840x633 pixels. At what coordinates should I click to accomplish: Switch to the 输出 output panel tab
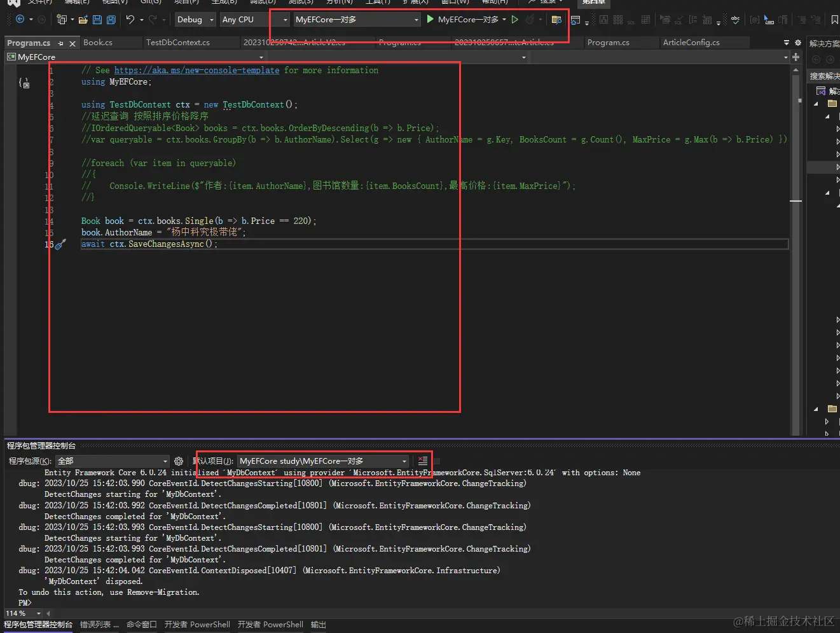[318, 624]
